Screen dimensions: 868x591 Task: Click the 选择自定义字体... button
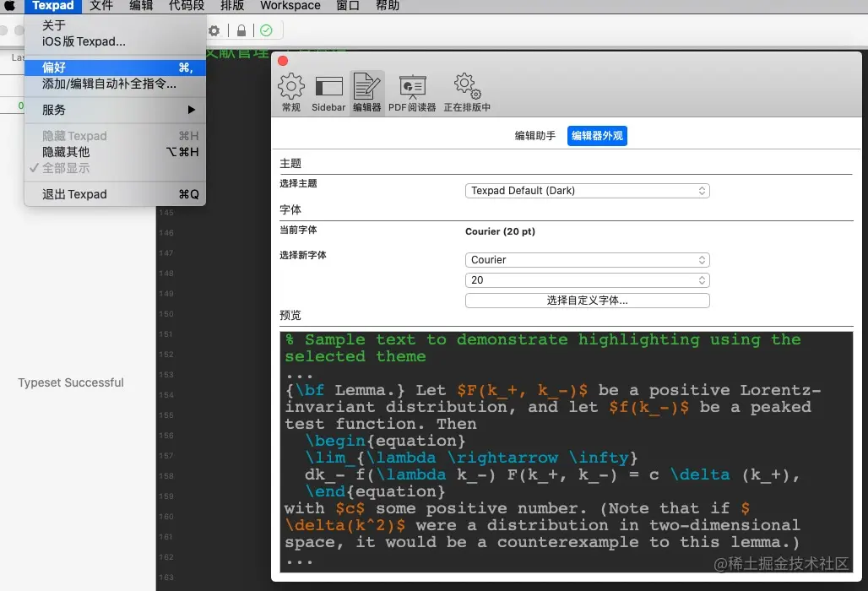click(588, 301)
